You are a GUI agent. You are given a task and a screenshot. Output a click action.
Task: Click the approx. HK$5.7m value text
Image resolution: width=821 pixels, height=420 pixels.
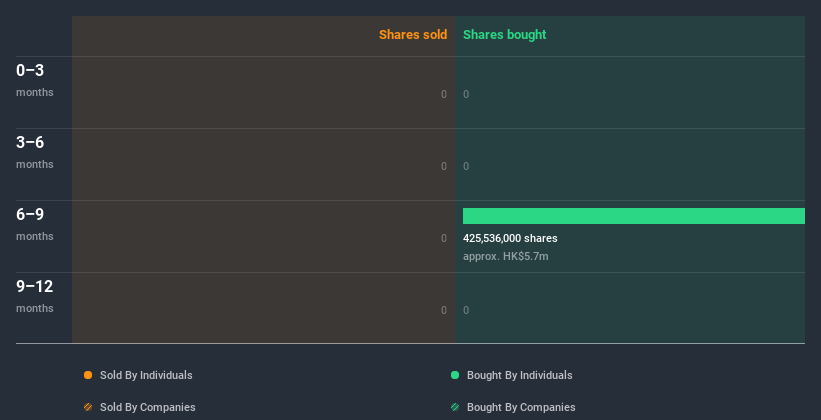(x=505, y=257)
